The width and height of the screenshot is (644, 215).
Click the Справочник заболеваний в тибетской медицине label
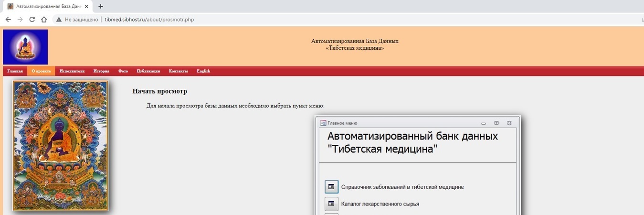click(402, 187)
